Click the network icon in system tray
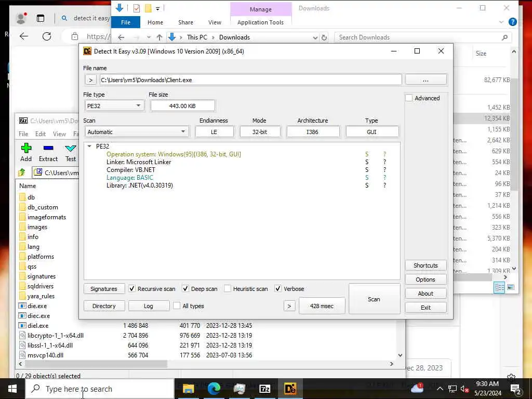The width and height of the screenshot is (532, 399). [453, 389]
